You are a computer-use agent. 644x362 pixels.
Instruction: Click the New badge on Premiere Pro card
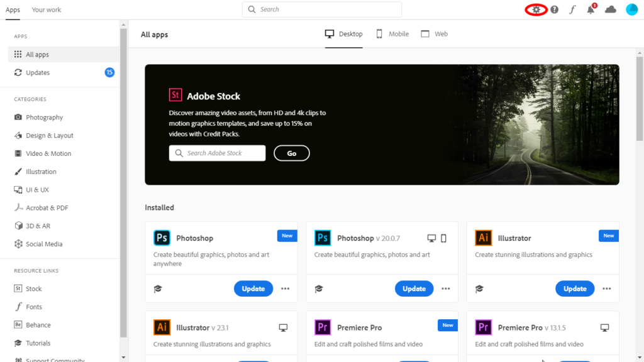(448, 326)
